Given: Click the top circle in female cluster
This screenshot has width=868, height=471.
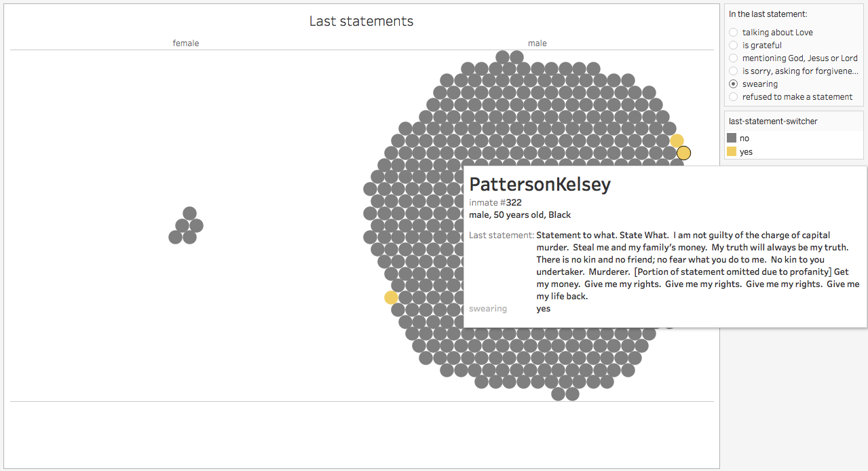Looking at the screenshot, I should click(189, 213).
